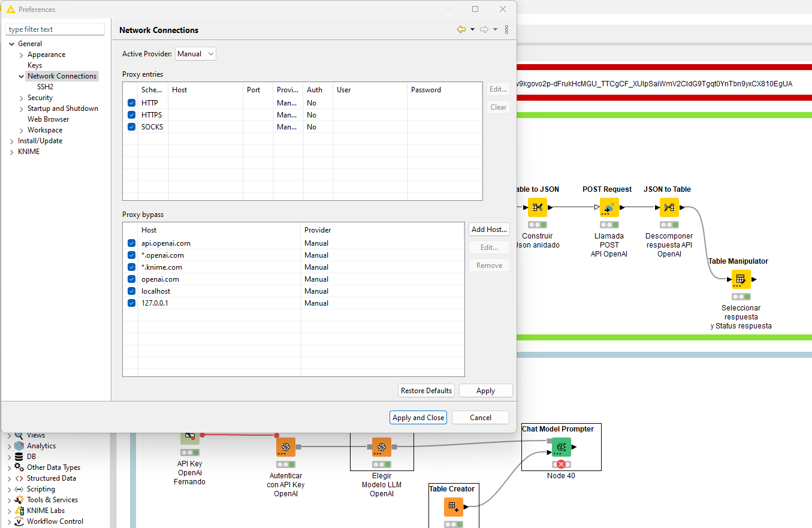Expand the Appearance tree node
The height and width of the screenshot is (528, 812).
[21, 55]
